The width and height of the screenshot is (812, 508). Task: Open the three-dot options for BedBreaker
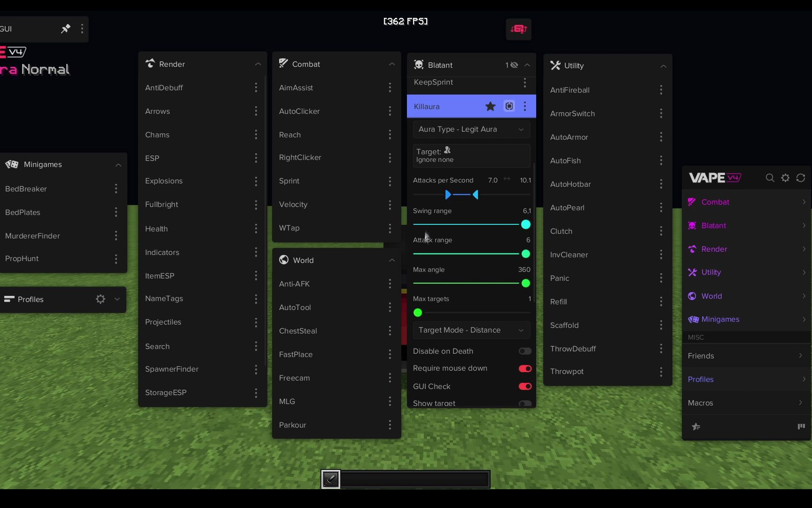pyautogui.click(x=116, y=189)
